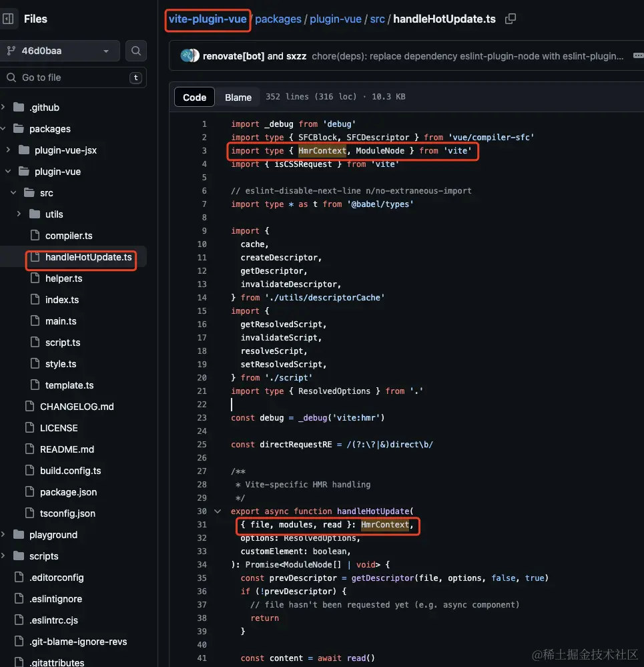The height and width of the screenshot is (667, 644).
Task: Open script.ts in the file tree
Action: click(63, 343)
